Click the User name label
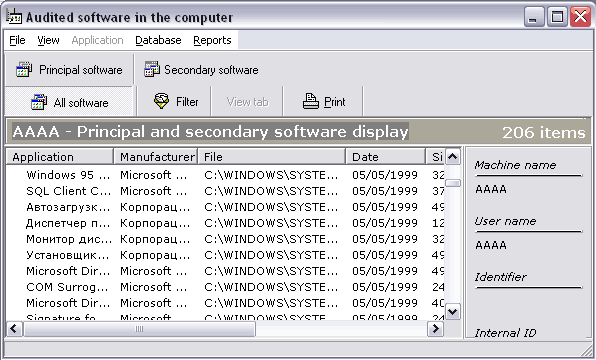This screenshot has height=360, width=596. point(505,221)
